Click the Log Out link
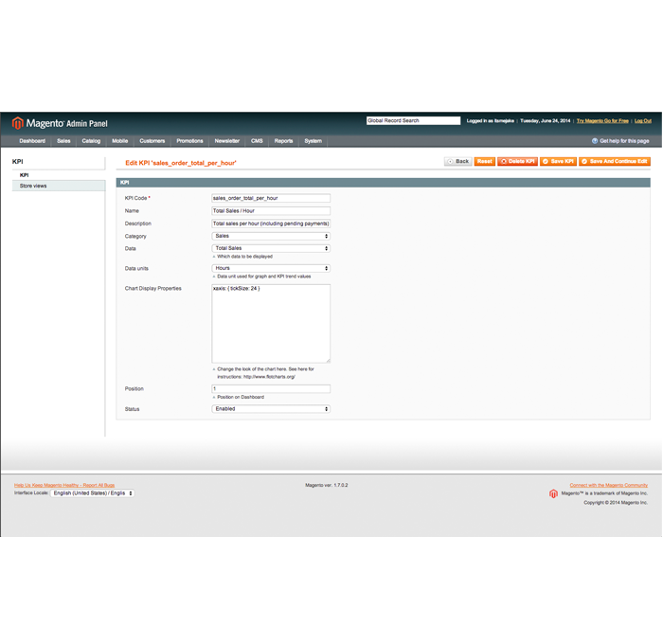Viewport: 663px width, 644px height. [643, 121]
